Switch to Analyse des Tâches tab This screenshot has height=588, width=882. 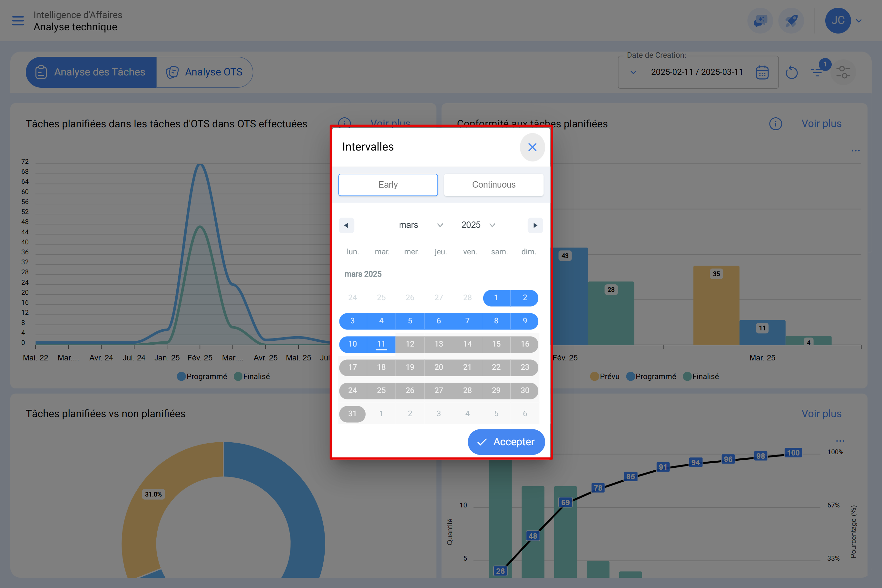tap(91, 72)
